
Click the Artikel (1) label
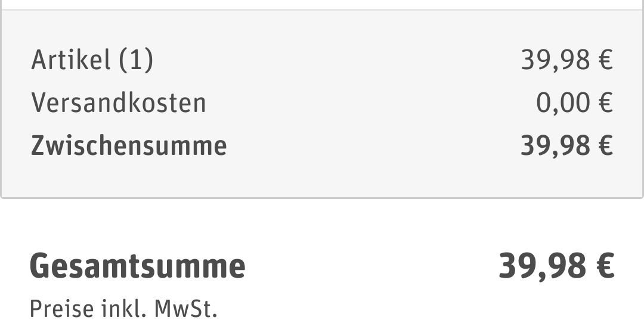92,60
